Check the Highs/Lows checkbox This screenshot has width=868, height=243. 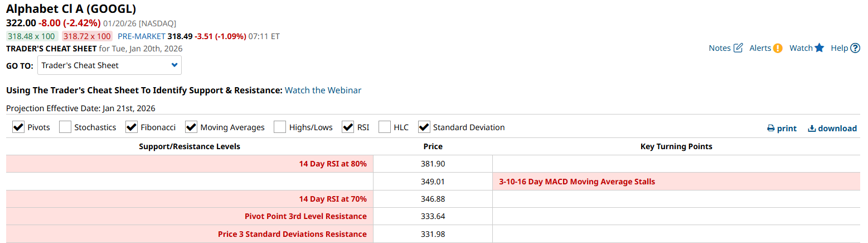pyautogui.click(x=280, y=127)
